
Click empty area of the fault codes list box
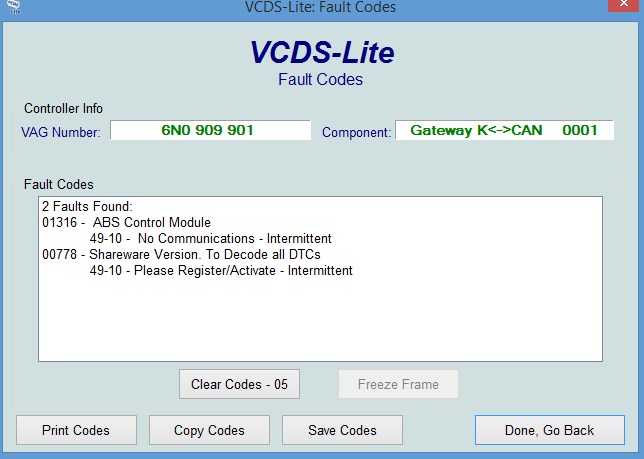click(x=320, y=320)
